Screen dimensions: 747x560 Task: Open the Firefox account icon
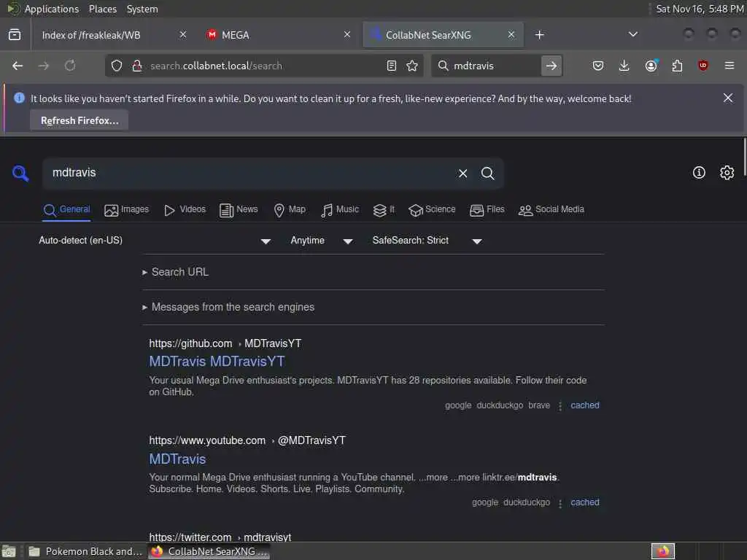coord(651,66)
